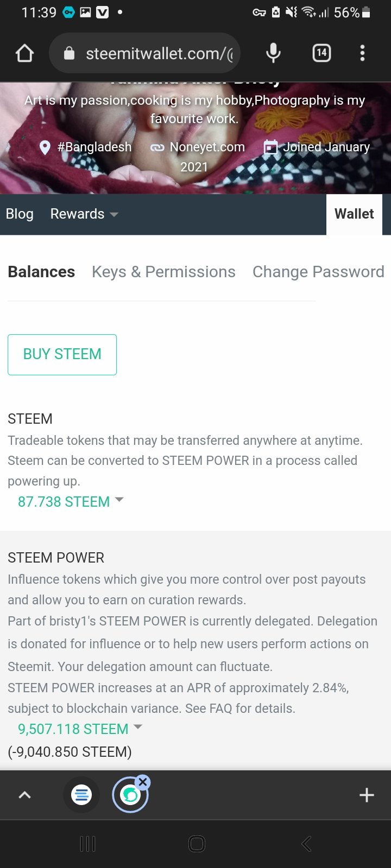Viewport: 391px width, 868px height.
Task: Switch to the Blog tab
Action: tap(20, 214)
